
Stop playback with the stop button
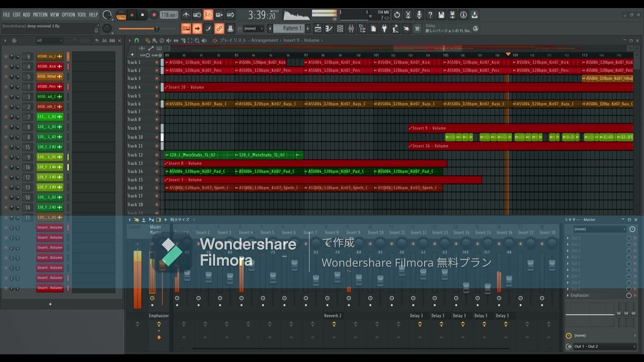coord(142,15)
